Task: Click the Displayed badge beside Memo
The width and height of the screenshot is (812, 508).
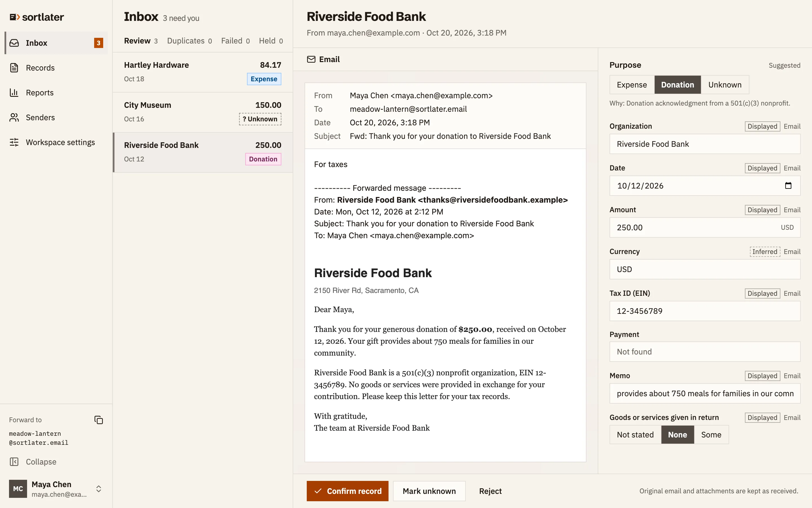Action: (762, 376)
